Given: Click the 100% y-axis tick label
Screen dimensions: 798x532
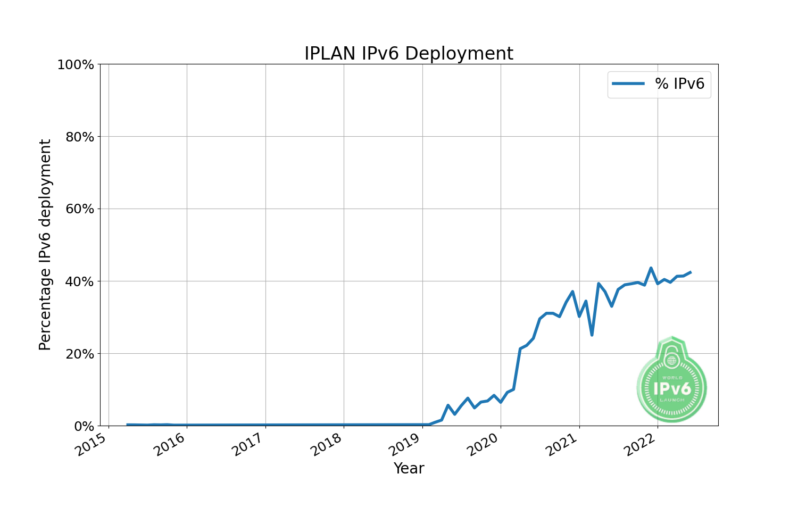Looking at the screenshot, I should [75, 65].
